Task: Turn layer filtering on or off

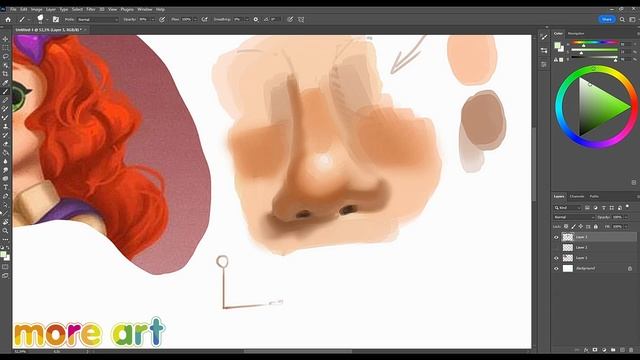Action: (x=627, y=207)
